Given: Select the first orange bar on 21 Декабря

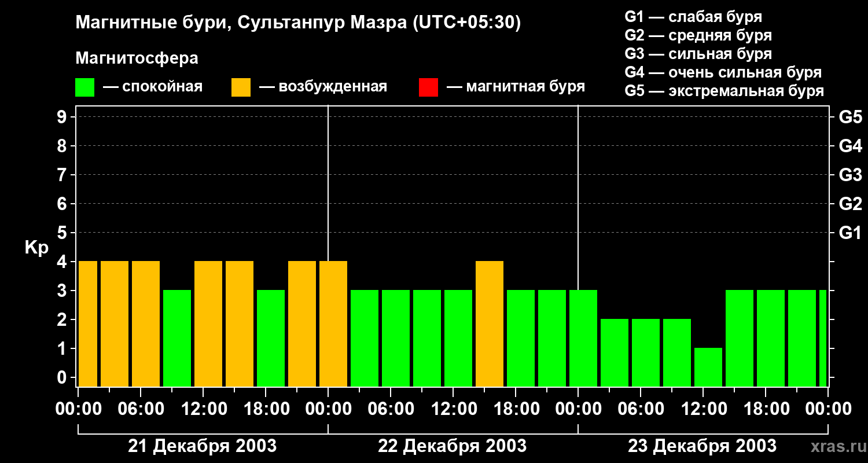Looking at the screenshot, I should (x=87, y=324).
